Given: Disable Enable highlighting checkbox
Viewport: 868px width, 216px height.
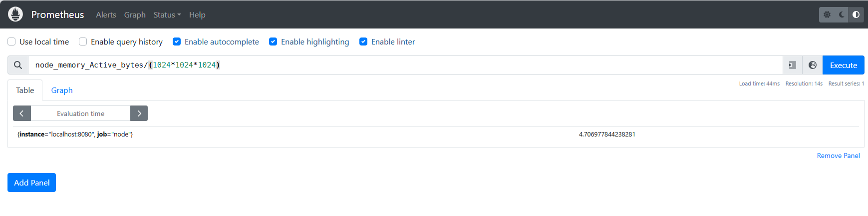Looking at the screenshot, I should pyautogui.click(x=273, y=41).
